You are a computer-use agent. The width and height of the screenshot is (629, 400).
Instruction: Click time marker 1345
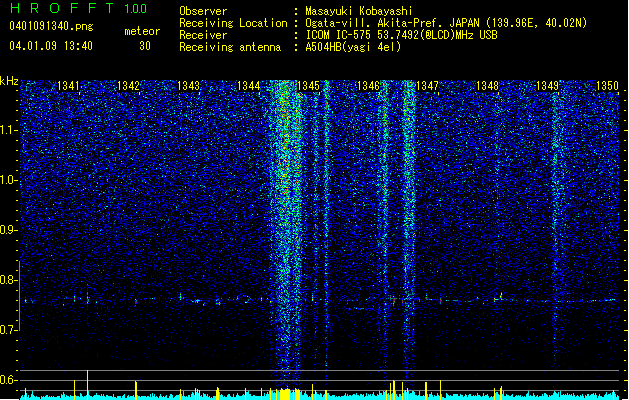click(x=308, y=86)
